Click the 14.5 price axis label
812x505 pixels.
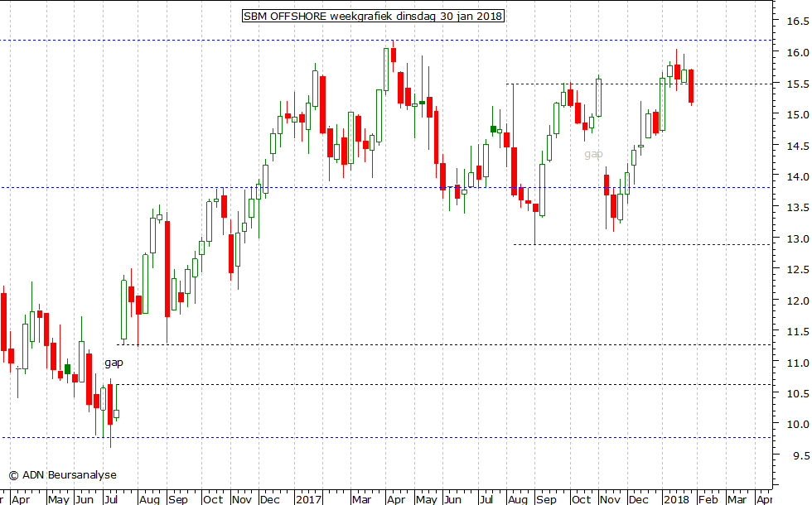(797, 146)
